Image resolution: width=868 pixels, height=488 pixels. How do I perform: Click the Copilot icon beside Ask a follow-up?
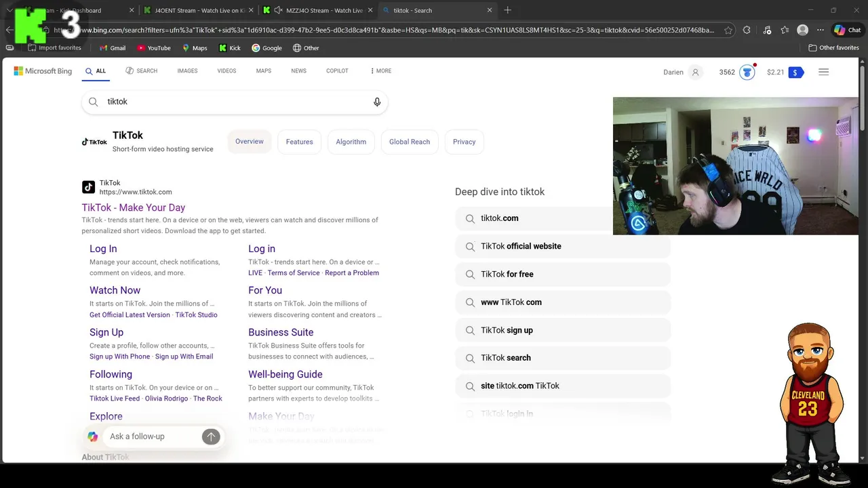pyautogui.click(x=93, y=436)
